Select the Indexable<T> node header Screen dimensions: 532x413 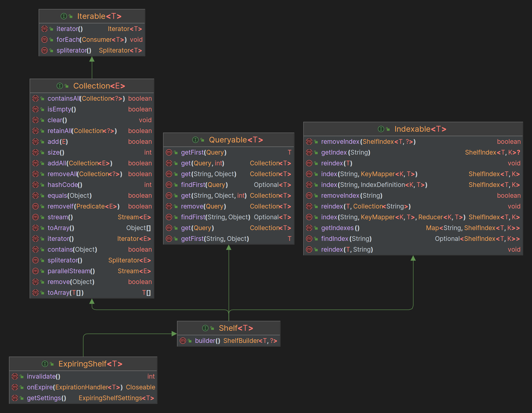coord(413,129)
